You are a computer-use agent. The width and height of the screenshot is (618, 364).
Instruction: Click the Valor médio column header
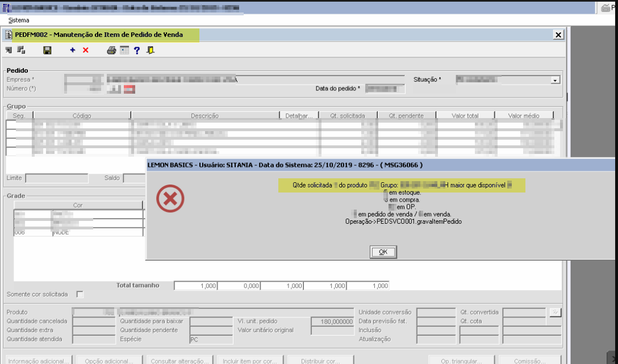coord(524,115)
